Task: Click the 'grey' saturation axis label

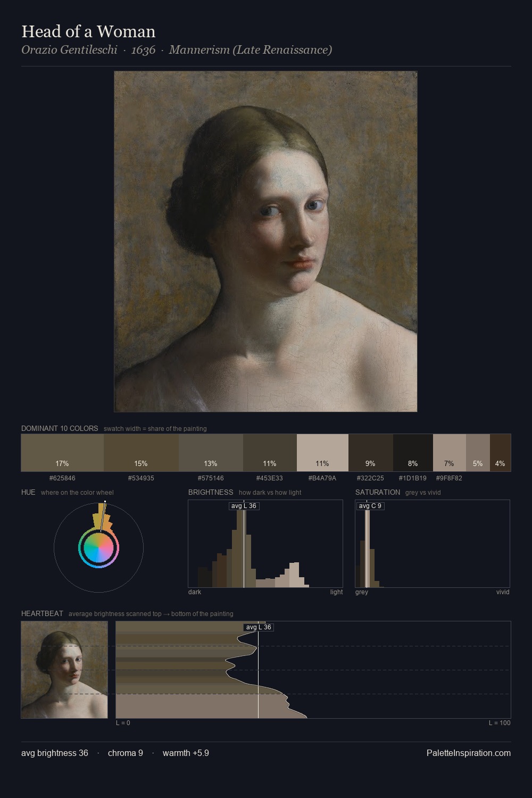Action: coord(362,592)
